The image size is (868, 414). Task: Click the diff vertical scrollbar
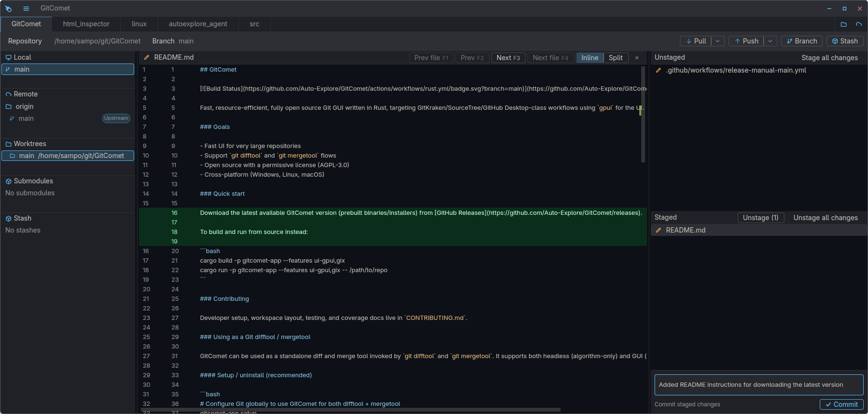click(643, 115)
